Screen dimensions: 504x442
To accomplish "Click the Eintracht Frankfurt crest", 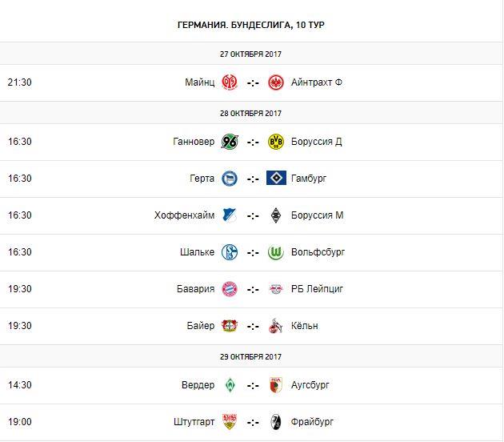I will [277, 82].
